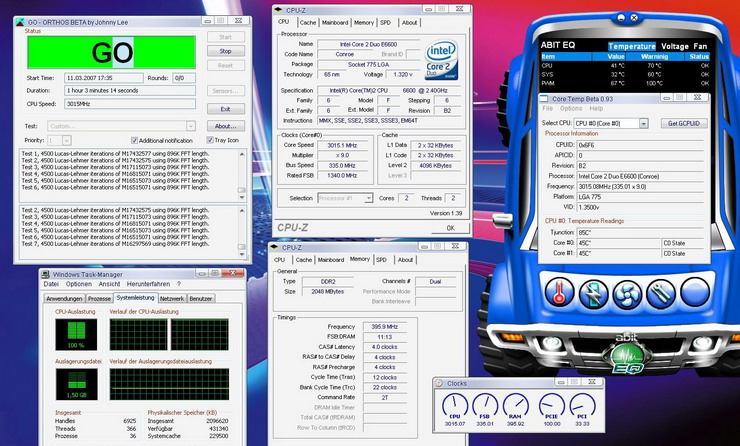Open the Datei menu in Task Manager
Screen dimensions: 740x446
tap(51, 284)
